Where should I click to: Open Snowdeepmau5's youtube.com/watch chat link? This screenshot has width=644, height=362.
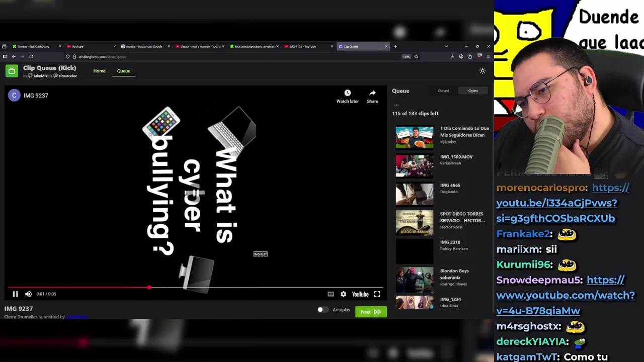pos(566,295)
